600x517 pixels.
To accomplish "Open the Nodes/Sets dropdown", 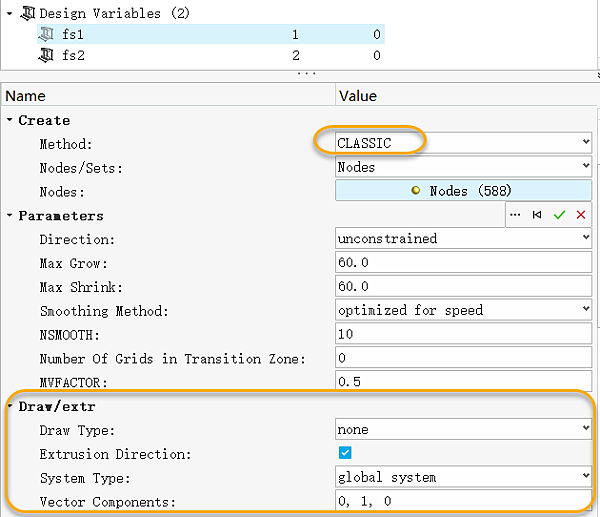I will (x=463, y=167).
